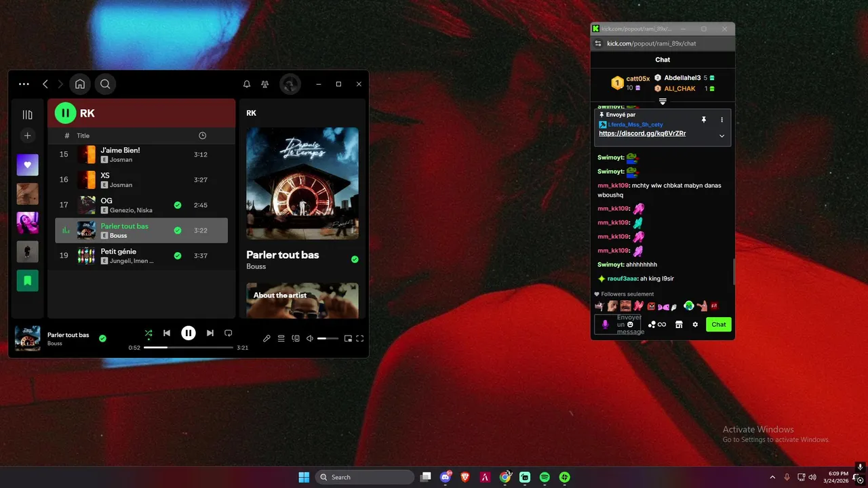Image resolution: width=868 pixels, height=488 pixels.
Task: Show lyrics with the microphone icon
Action: 267,338
